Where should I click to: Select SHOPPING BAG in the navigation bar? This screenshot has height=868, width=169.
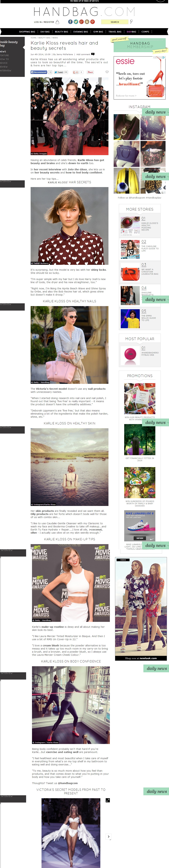(x=27, y=32)
